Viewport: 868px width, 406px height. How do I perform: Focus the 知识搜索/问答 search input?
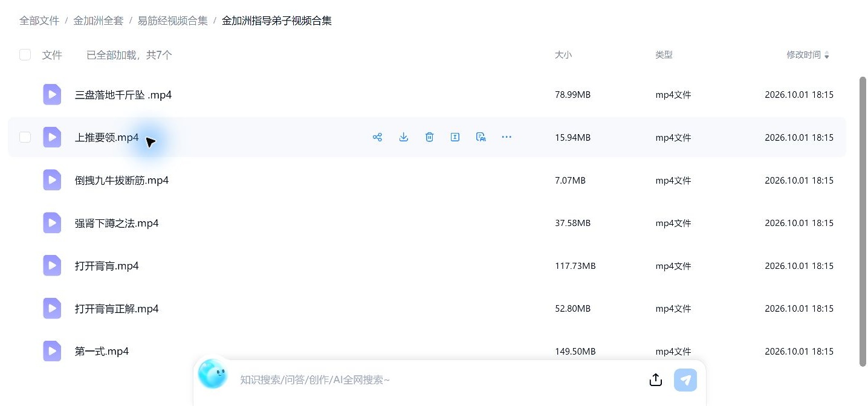click(438, 380)
